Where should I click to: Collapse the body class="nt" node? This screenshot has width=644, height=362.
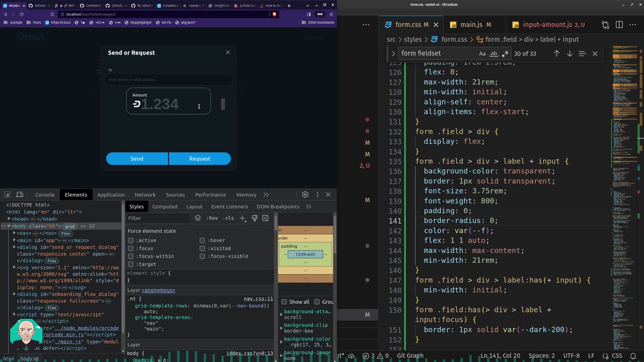(9, 226)
